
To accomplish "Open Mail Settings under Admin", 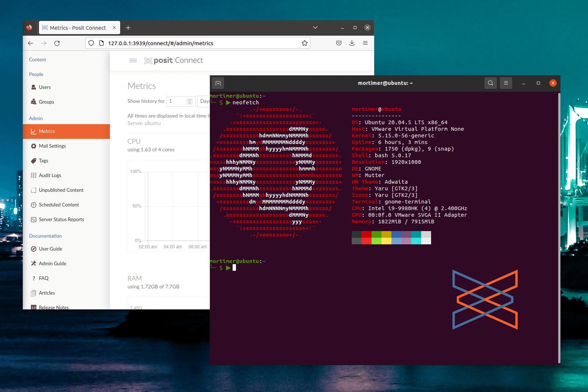I will [53, 146].
